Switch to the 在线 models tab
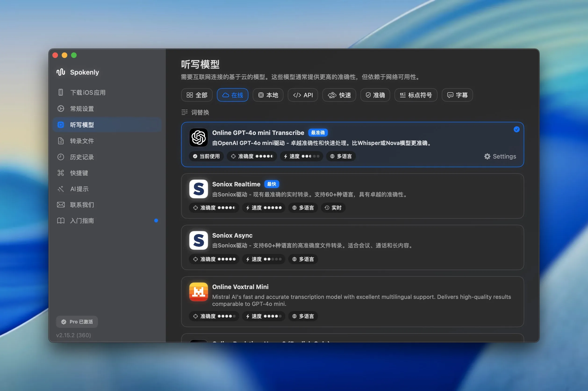 pyautogui.click(x=232, y=95)
